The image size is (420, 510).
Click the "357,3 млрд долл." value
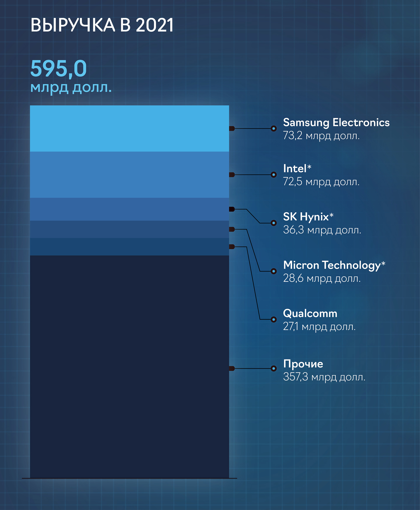[x=324, y=377]
